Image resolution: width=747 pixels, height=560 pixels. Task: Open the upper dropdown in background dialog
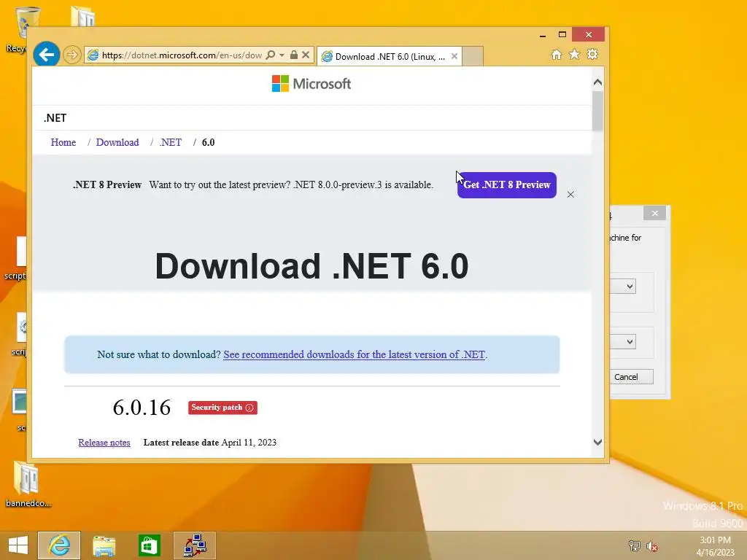click(x=630, y=286)
